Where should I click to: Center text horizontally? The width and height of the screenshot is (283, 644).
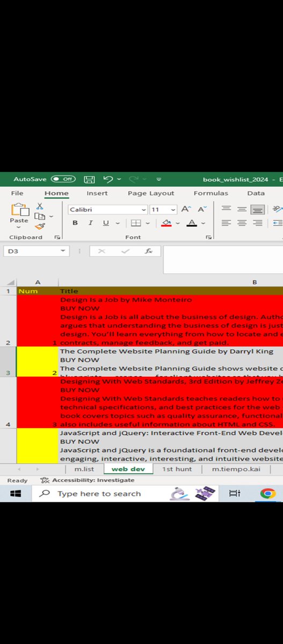[x=242, y=223]
